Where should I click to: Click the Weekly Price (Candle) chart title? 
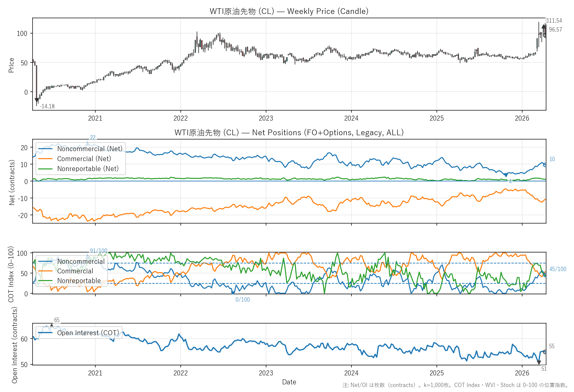289,11
